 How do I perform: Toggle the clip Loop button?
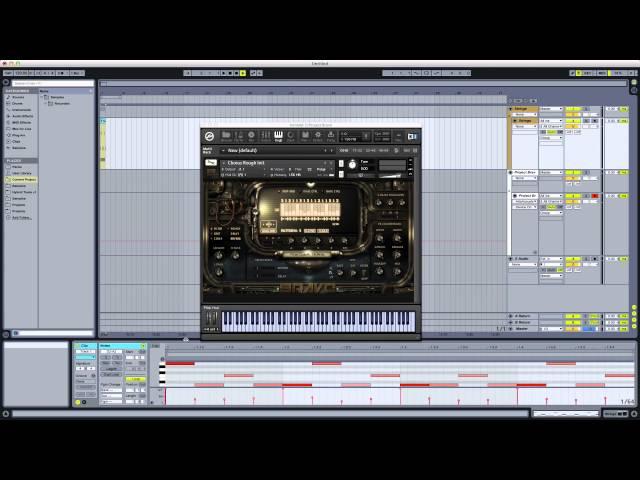pos(136,379)
